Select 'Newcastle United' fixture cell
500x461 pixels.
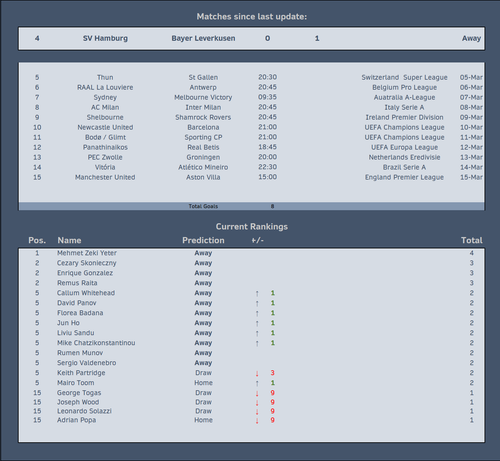click(105, 127)
